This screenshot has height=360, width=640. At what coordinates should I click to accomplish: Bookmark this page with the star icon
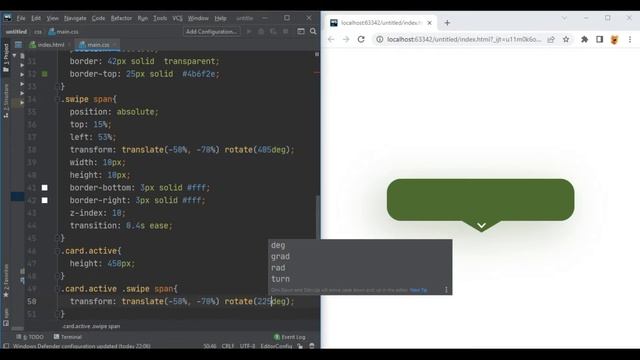pyautogui.click(x=566, y=40)
